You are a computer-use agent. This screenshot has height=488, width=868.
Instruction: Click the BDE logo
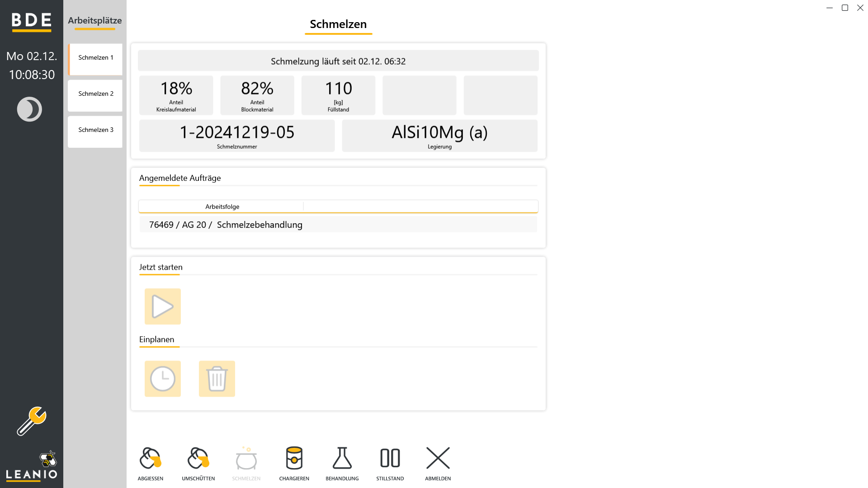tap(32, 21)
